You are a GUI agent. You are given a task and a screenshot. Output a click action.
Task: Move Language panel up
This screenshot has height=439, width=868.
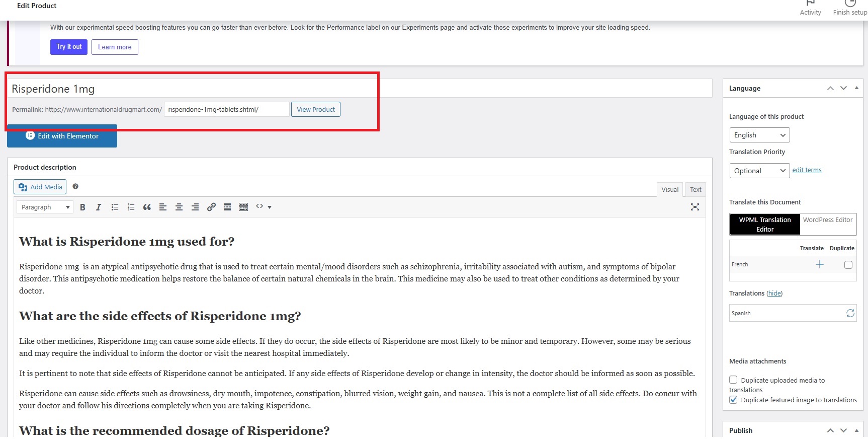[x=830, y=88]
